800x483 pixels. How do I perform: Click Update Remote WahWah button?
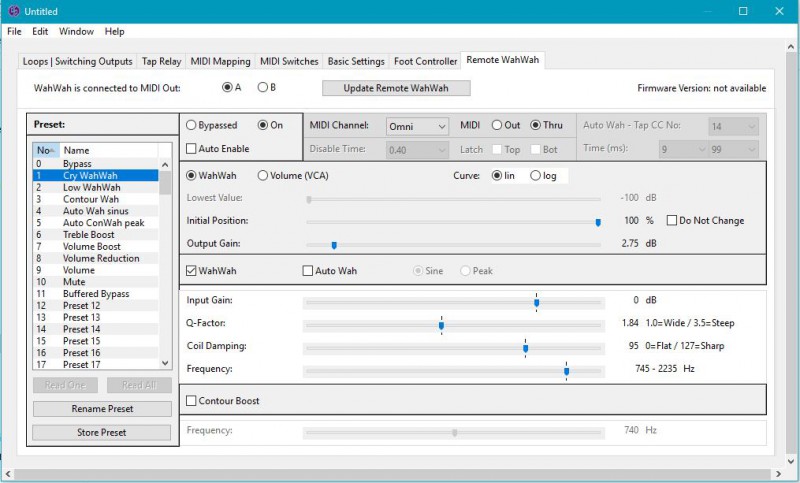[x=395, y=88]
